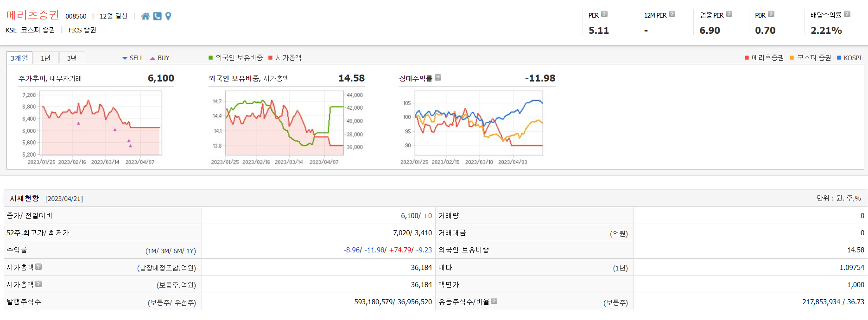Click the 6,100/ +0 closing price cell
The height and width of the screenshot is (320, 868).
pos(416,216)
